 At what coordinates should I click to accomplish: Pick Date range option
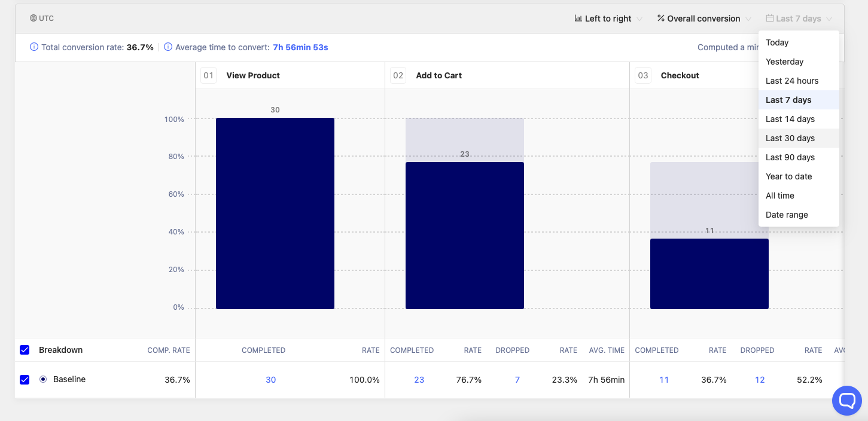787,215
